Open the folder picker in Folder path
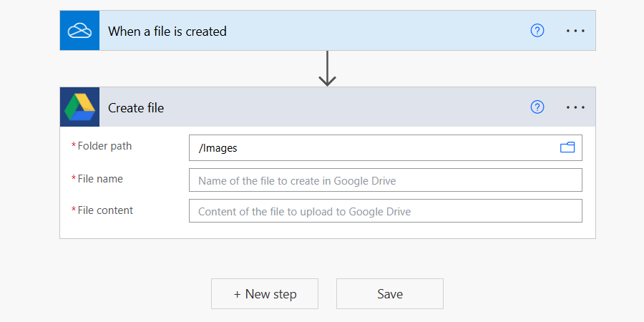 click(x=567, y=147)
